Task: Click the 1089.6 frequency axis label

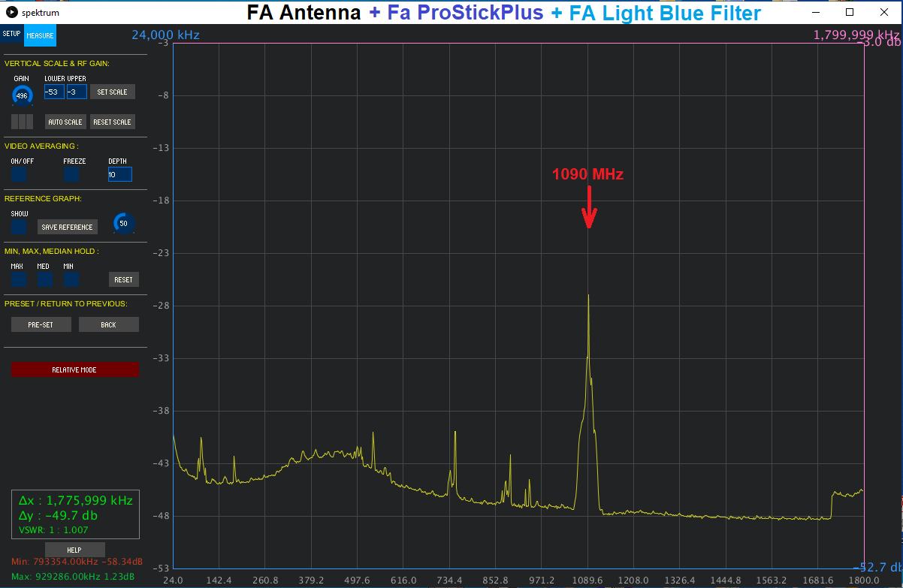Action: pyautogui.click(x=587, y=580)
